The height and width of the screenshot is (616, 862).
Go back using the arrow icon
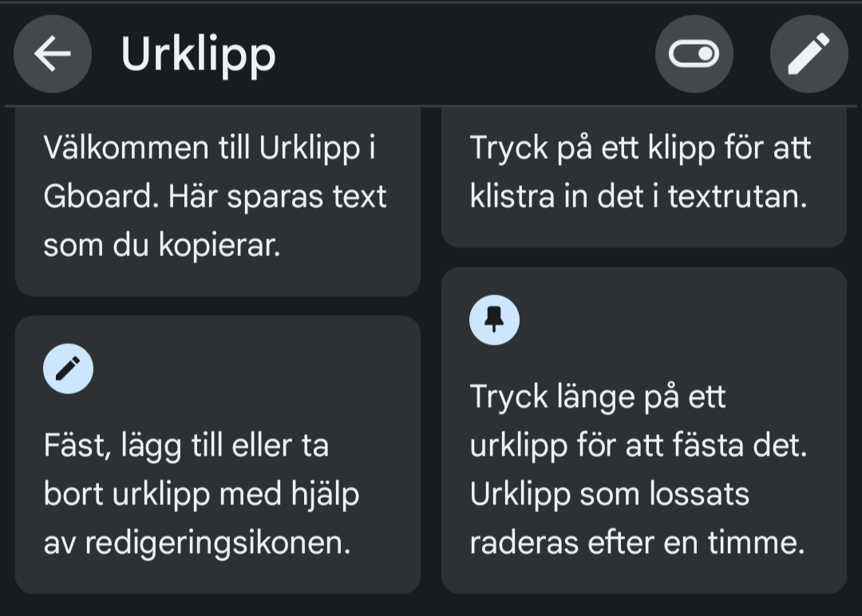point(52,53)
